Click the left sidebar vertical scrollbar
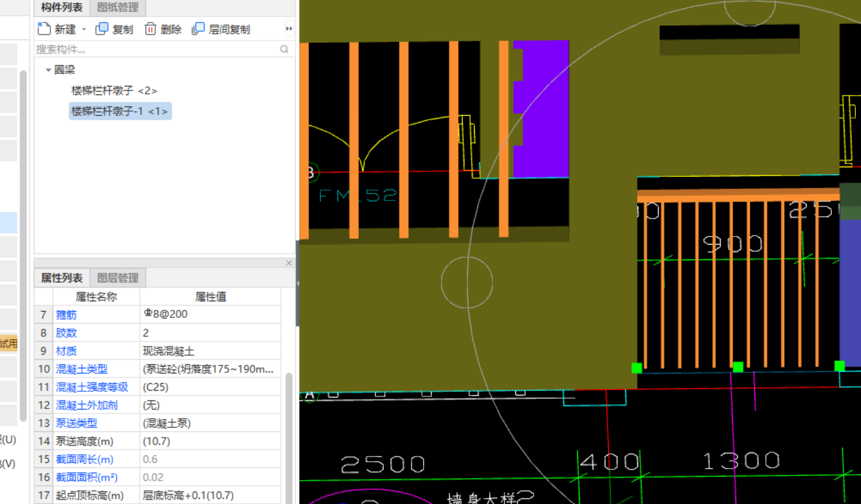Viewport: 861px width, 504px height. click(23, 246)
